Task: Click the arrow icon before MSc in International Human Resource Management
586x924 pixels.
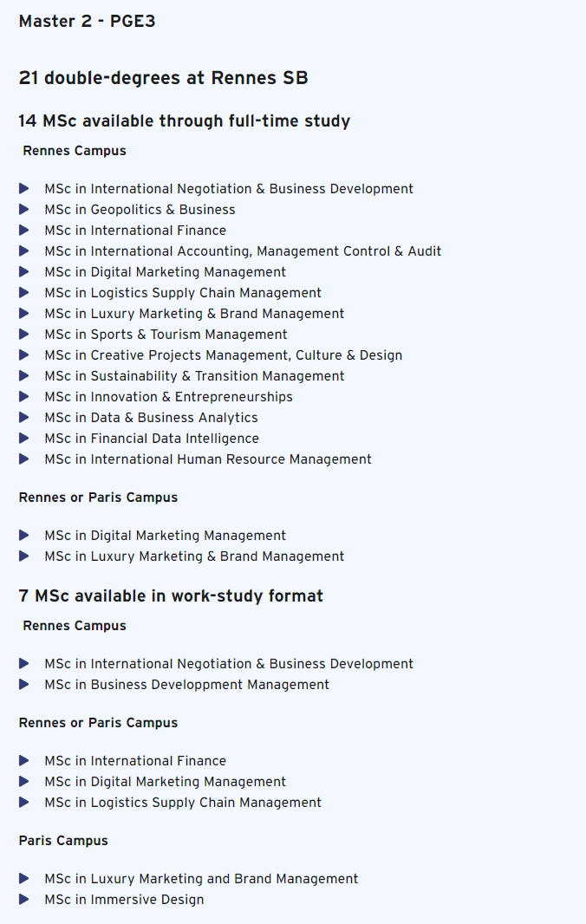Action: point(24,459)
